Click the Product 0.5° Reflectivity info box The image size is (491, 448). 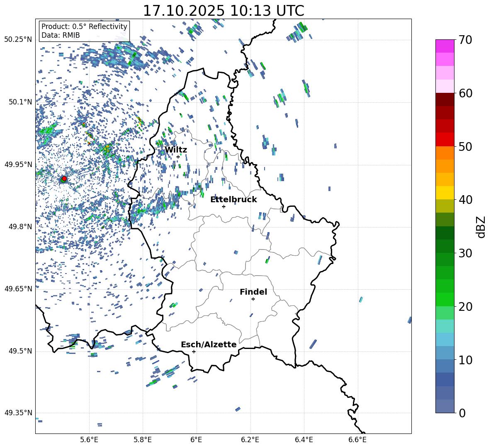coord(84,31)
